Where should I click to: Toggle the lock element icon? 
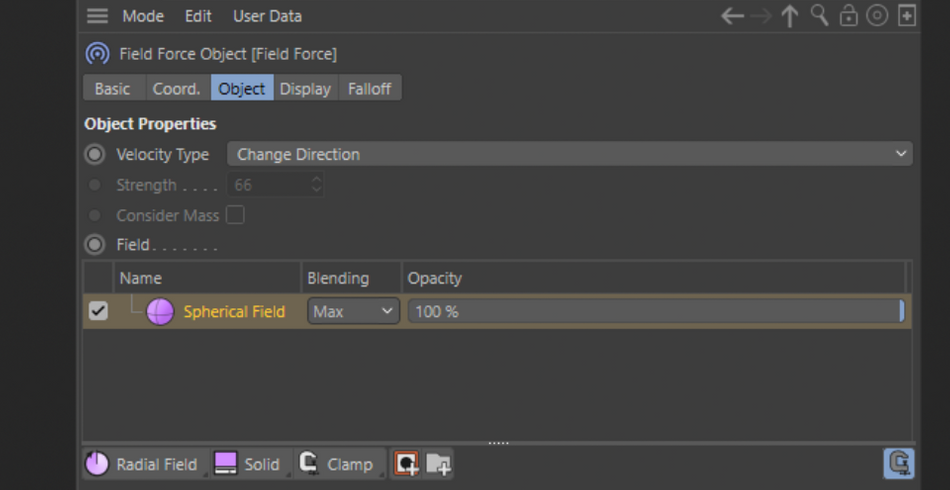848,16
